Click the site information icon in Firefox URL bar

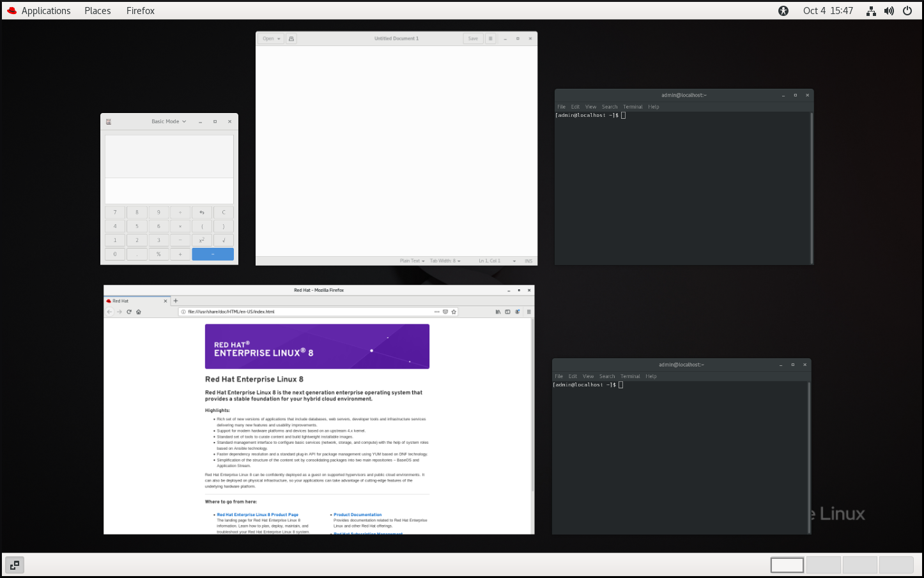click(x=183, y=312)
